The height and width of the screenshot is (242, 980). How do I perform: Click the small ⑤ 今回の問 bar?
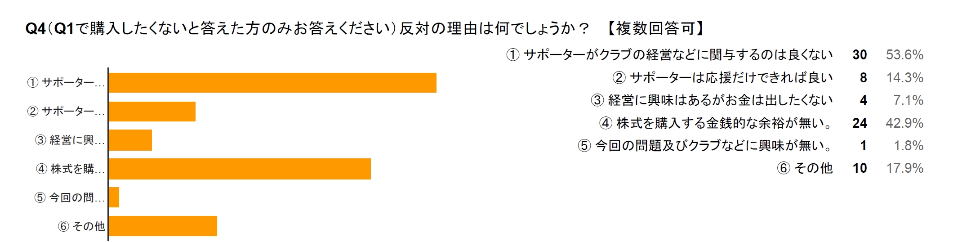coord(114,197)
